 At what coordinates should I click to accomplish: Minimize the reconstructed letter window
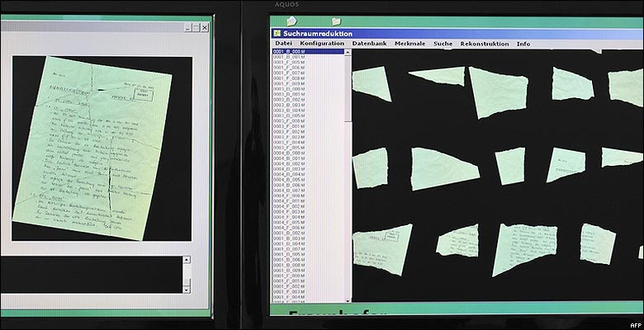coord(187,27)
